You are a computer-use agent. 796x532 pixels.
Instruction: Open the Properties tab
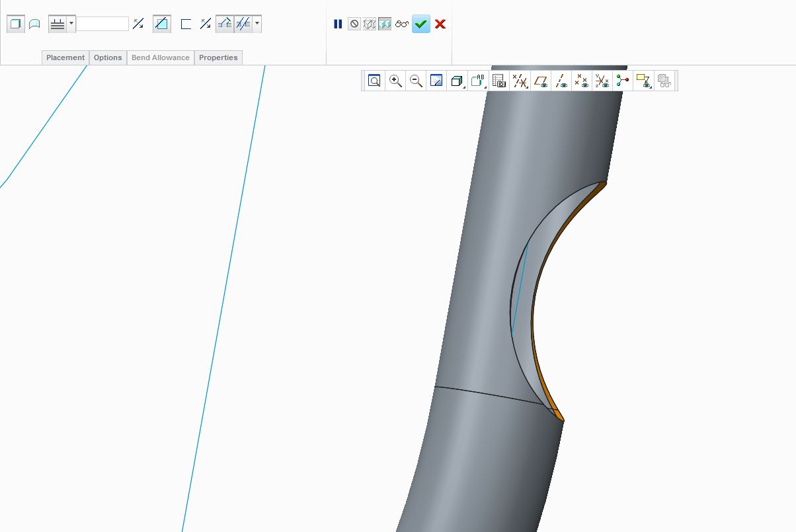tap(218, 57)
